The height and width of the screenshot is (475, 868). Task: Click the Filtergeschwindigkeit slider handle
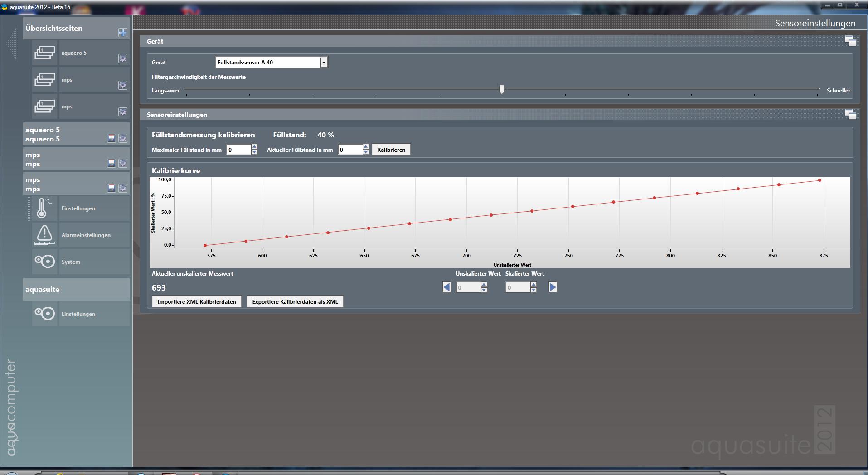coord(502,90)
